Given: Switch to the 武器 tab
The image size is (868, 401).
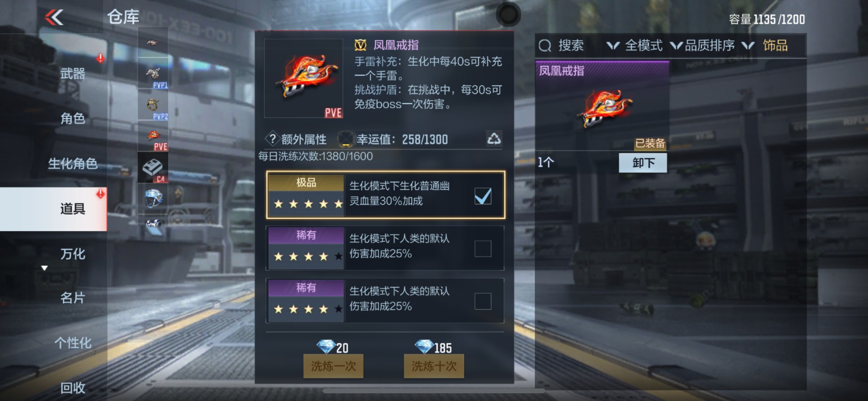Looking at the screenshot, I should click(73, 74).
